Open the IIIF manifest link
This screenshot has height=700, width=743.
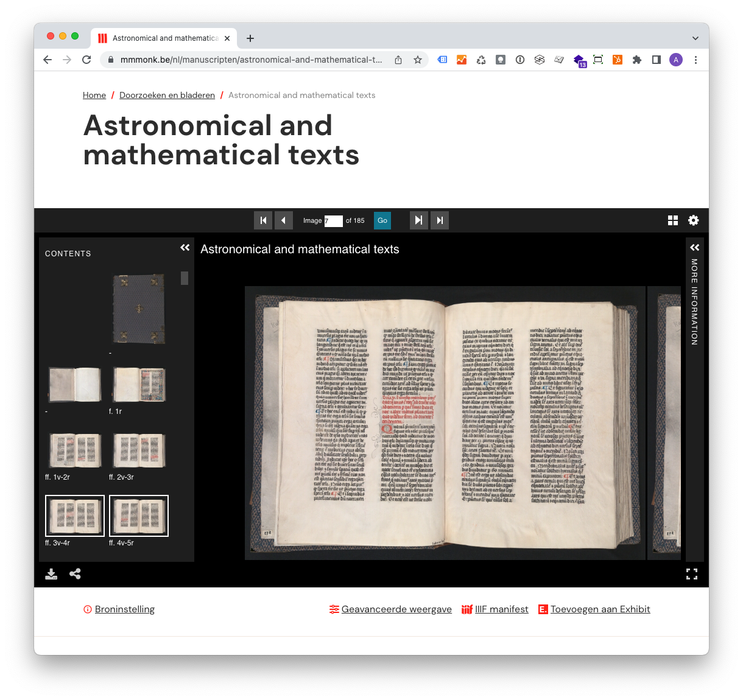[502, 609]
